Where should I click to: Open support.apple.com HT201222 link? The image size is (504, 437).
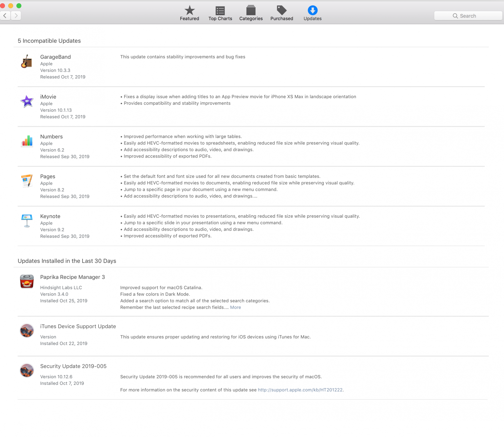[x=300, y=390]
